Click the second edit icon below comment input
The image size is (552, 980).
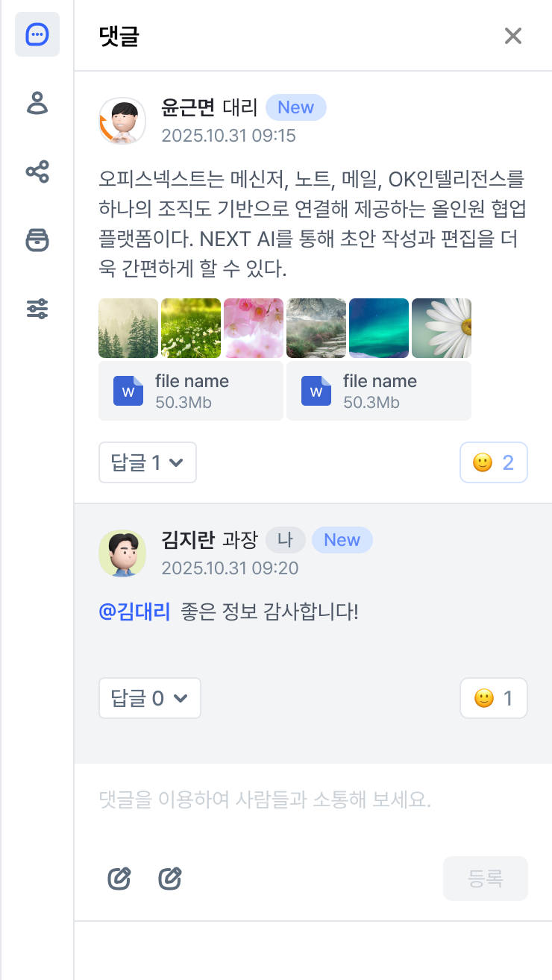tap(170, 879)
